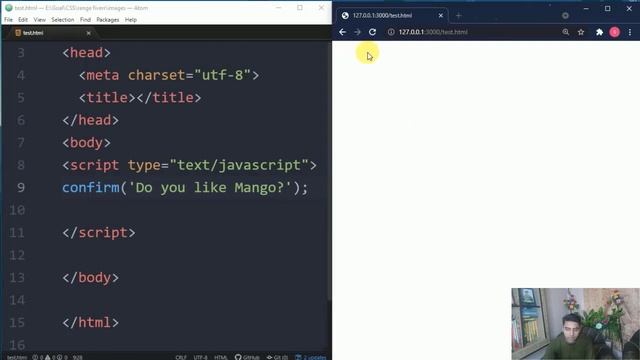Screen dimensions: 640x360
Task: Click the title tag on line 5
Action: [x=140, y=98]
